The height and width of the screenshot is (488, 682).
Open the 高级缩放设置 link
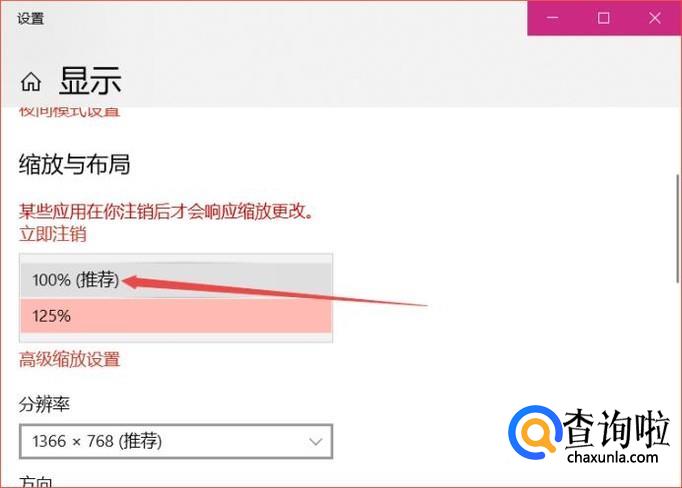pos(70,360)
